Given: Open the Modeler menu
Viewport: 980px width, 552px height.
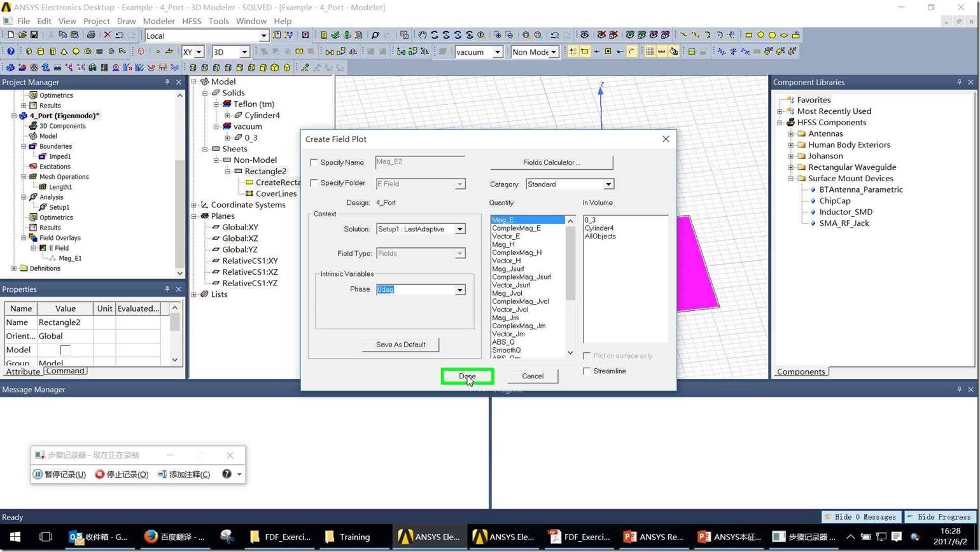Looking at the screenshot, I should pyautogui.click(x=158, y=21).
